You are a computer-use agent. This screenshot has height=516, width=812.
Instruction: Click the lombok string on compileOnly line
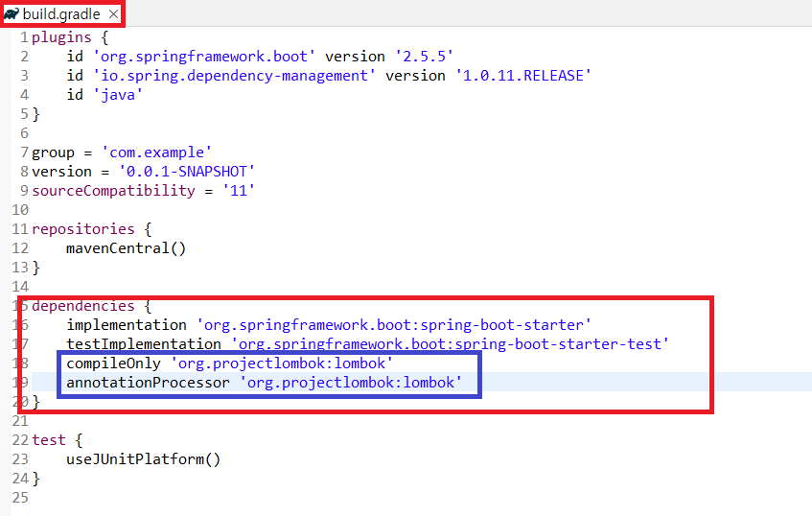click(282, 364)
